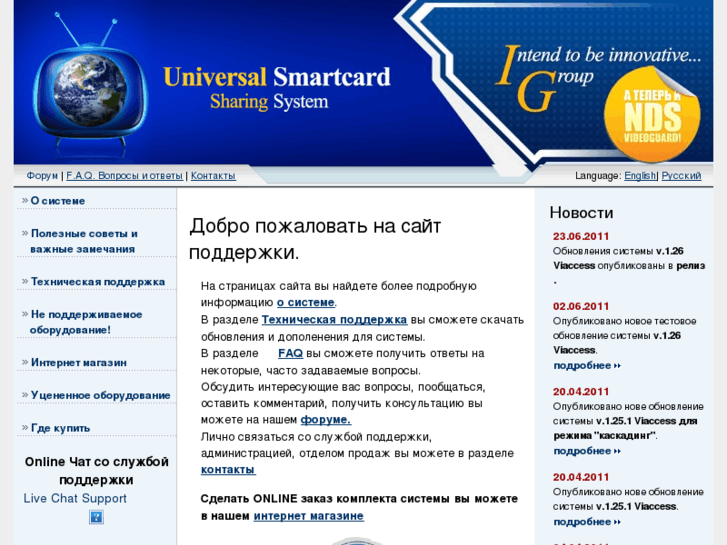This screenshot has height=545, width=727.
Task: Open the Форум link in top bar
Action: (x=42, y=176)
